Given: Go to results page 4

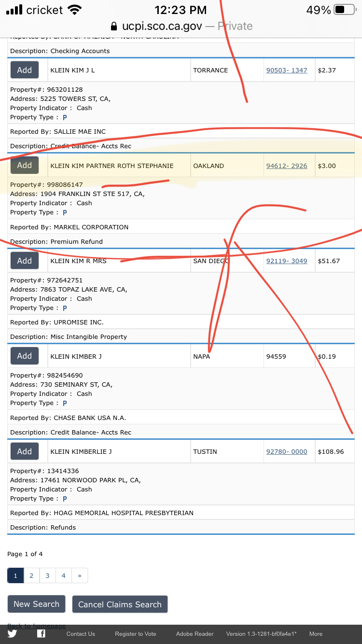Looking at the screenshot, I should point(63,575).
